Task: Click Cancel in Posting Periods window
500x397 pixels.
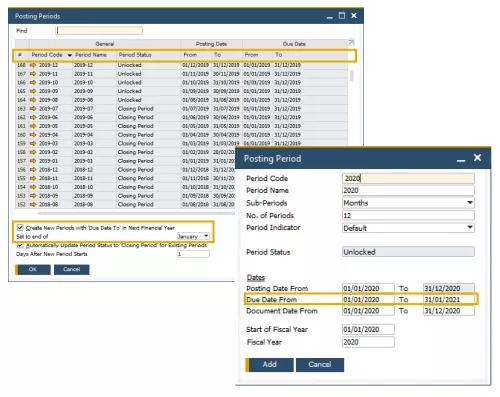Action: [x=72, y=269]
